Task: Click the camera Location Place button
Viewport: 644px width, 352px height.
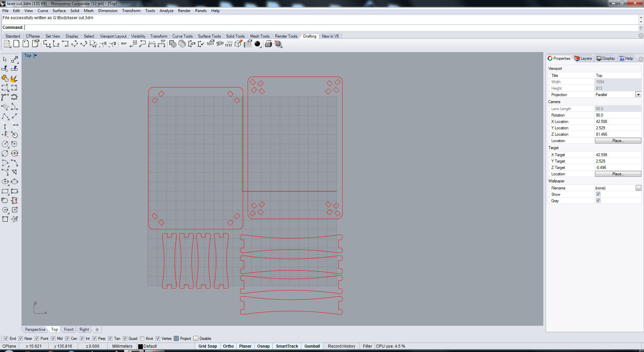Action: (618, 141)
